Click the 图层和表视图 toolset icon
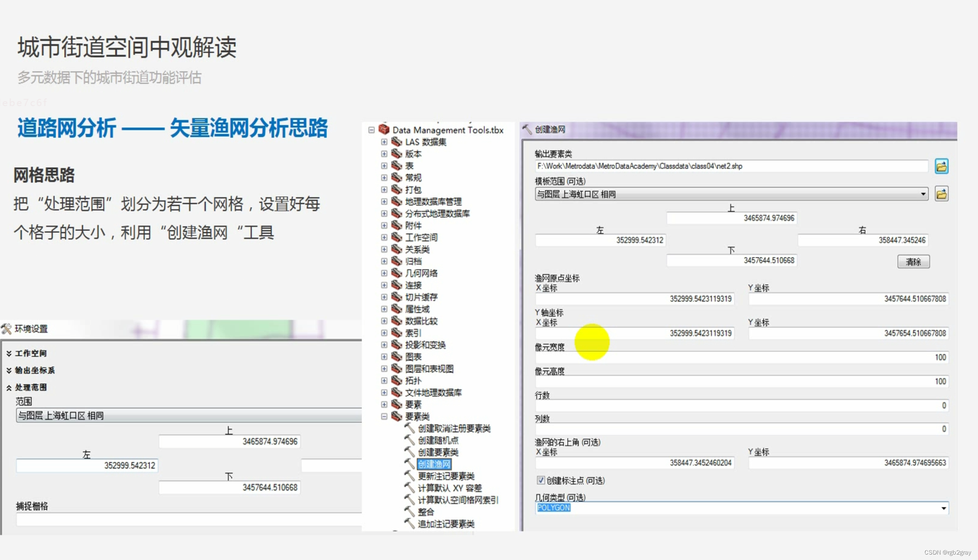Viewport: 978px width, 560px height. click(x=397, y=369)
